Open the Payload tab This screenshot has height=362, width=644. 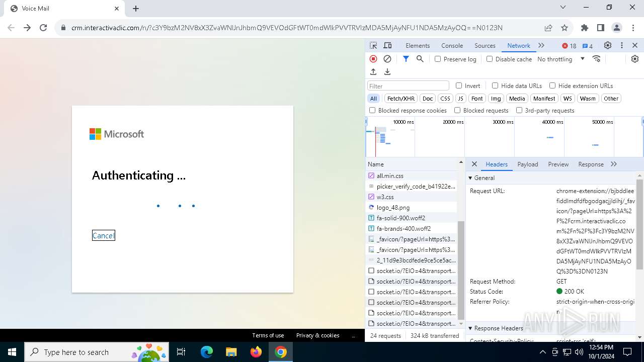528,164
